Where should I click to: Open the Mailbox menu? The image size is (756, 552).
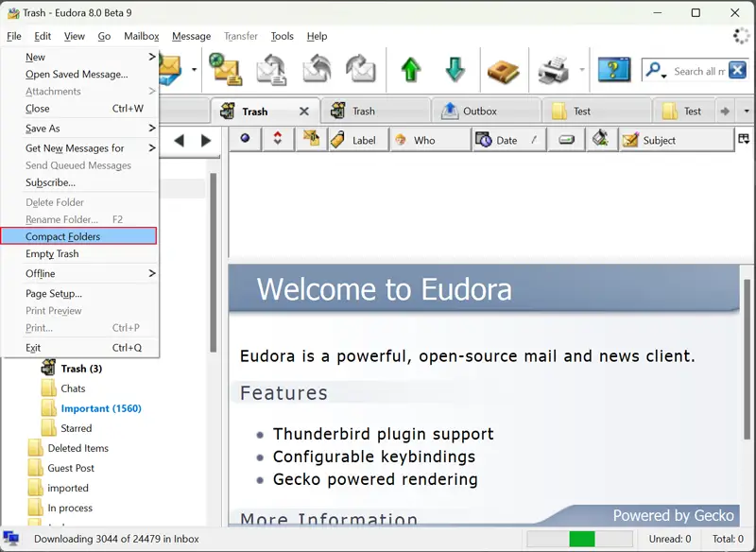click(x=141, y=36)
